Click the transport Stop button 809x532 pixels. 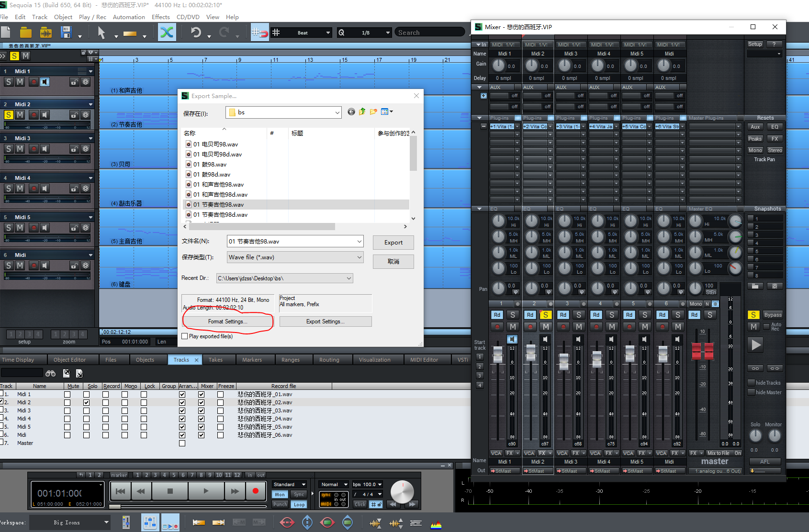(x=170, y=491)
